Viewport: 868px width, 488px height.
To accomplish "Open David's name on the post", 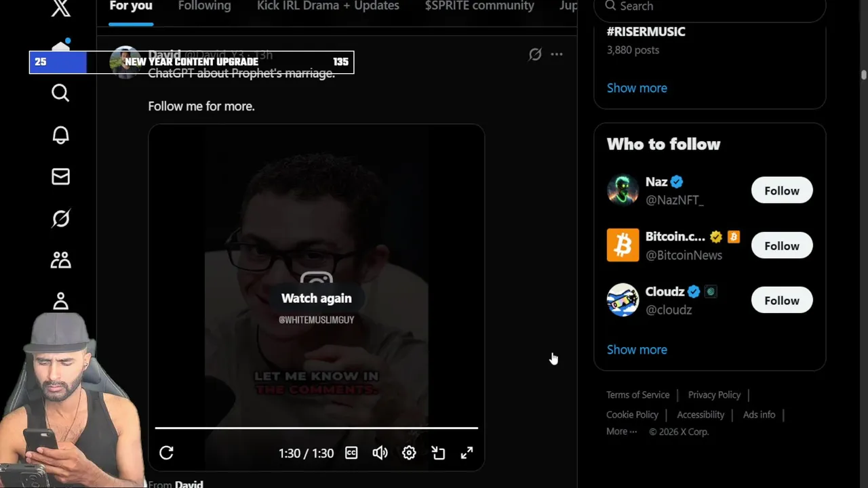I will 164,54.
